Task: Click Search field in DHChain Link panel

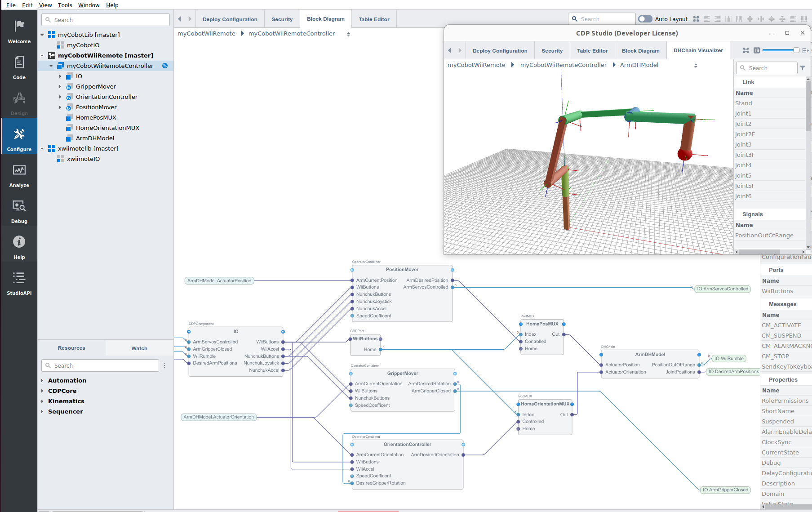Action: [x=767, y=68]
